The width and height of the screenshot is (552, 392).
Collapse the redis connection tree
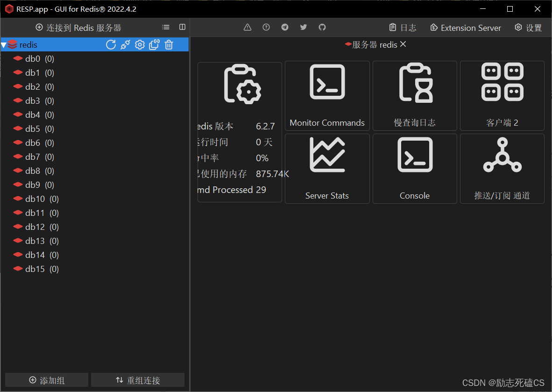[4, 45]
